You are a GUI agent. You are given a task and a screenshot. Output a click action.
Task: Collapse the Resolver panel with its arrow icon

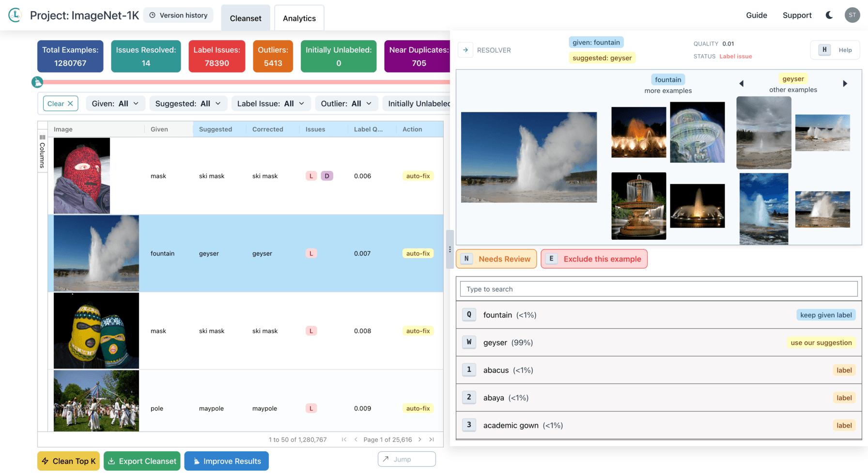click(x=465, y=49)
